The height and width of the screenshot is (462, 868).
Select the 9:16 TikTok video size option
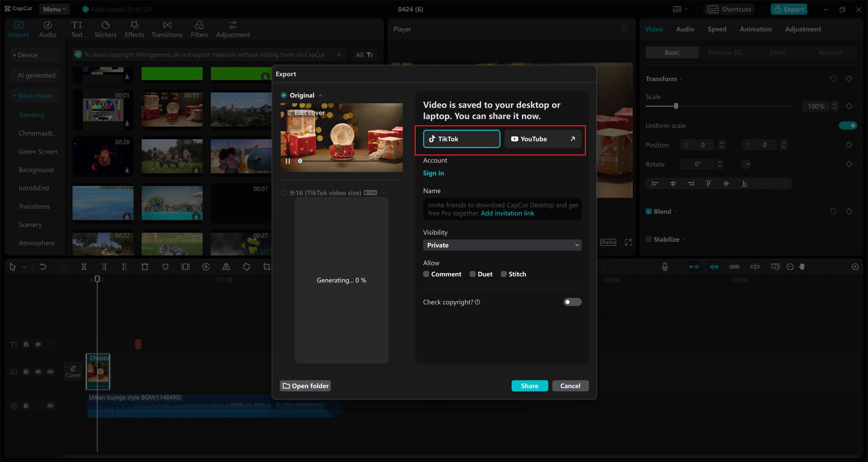[284, 193]
